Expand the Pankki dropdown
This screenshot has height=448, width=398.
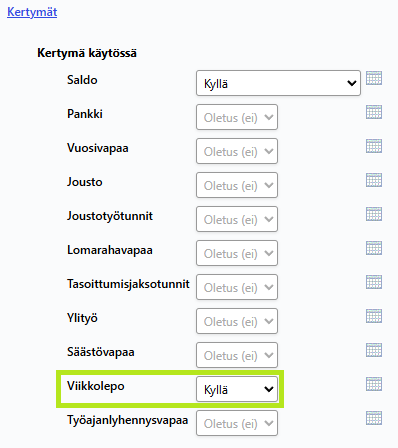pos(237,117)
